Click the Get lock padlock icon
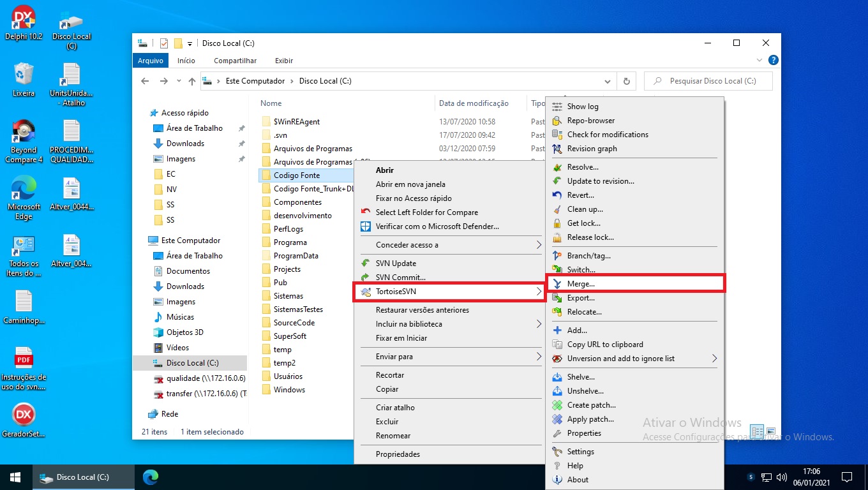The height and width of the screenshot is (490, 868). coord(557,223)
